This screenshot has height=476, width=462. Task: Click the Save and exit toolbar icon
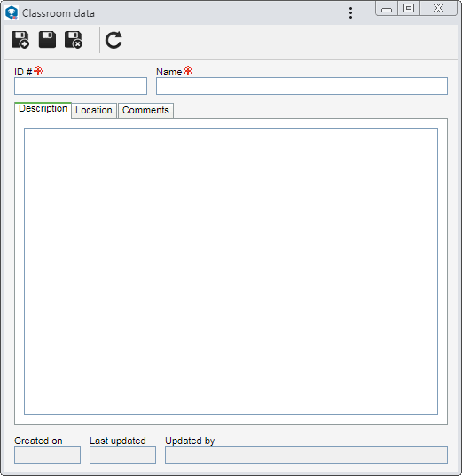pyautogui.click(x=74, y=40)
